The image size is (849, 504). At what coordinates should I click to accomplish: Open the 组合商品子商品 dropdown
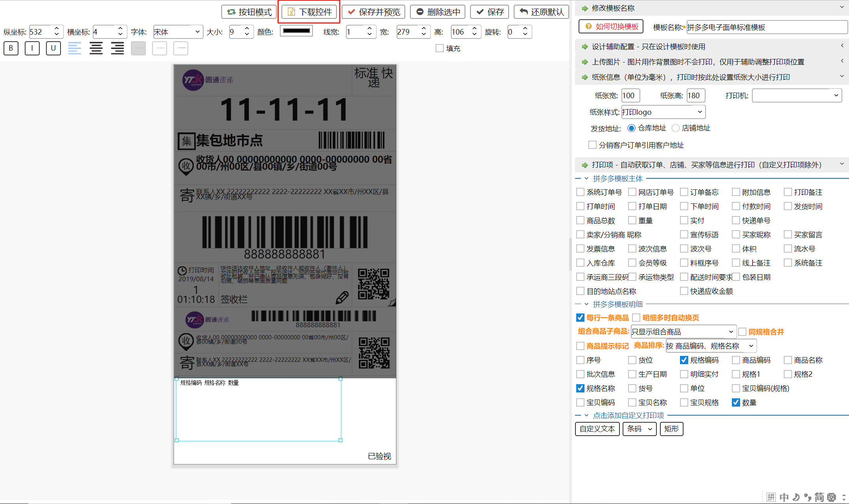(684, 332)
